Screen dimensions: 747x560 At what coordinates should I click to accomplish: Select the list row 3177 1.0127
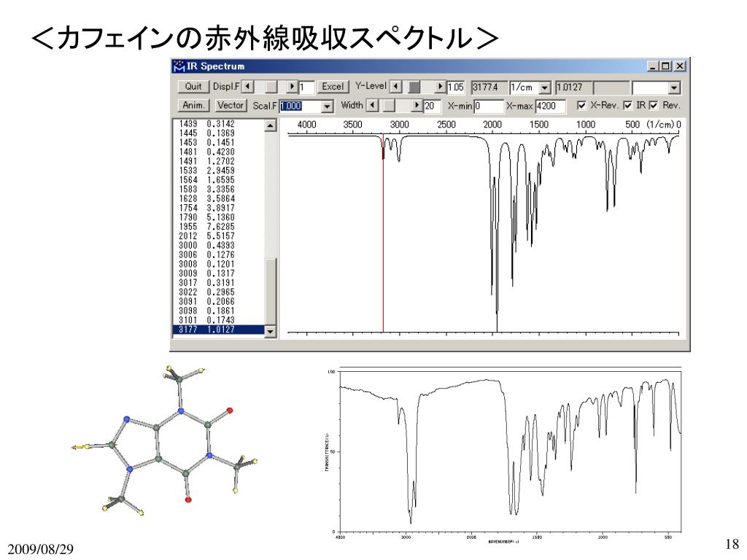tap(219, 330)
